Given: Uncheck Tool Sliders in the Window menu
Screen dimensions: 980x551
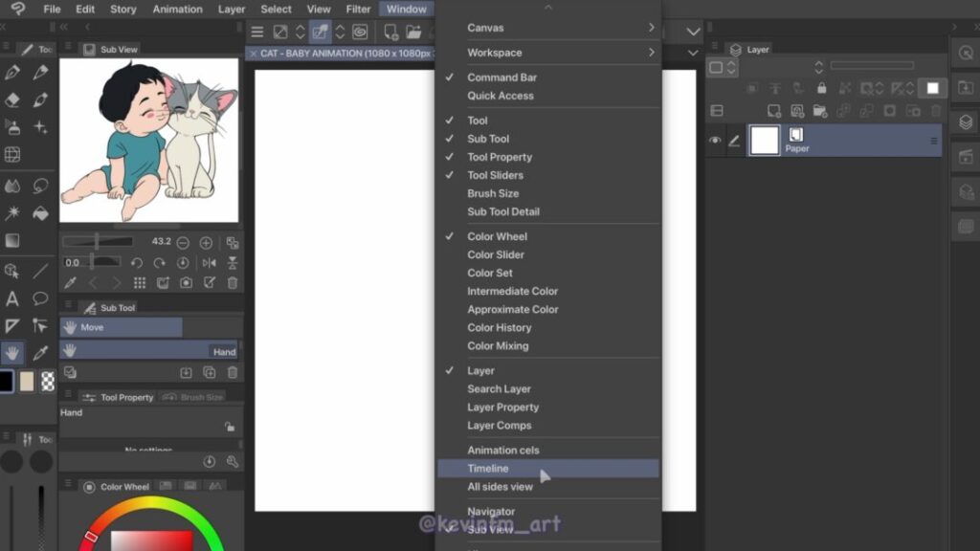Looking at the screenshot, I should pyautogui.click(x=495, y=175).
